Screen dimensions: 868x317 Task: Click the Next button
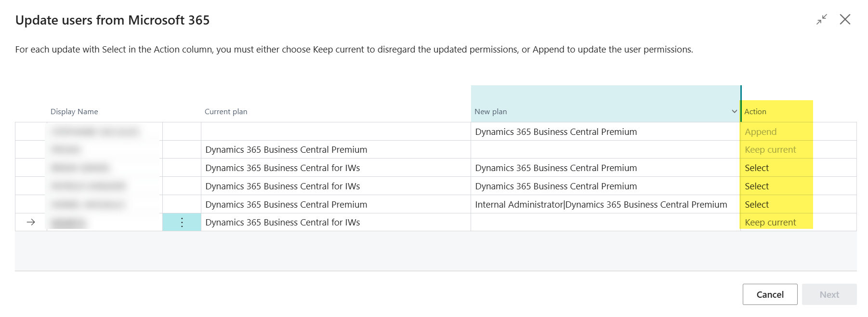pos(829,294)
